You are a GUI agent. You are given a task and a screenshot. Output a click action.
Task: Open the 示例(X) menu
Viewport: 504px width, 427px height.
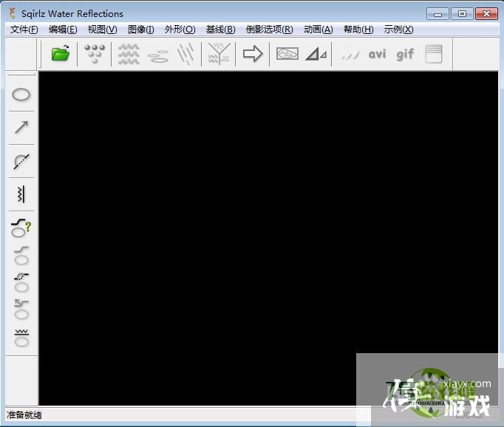[398, 30]
